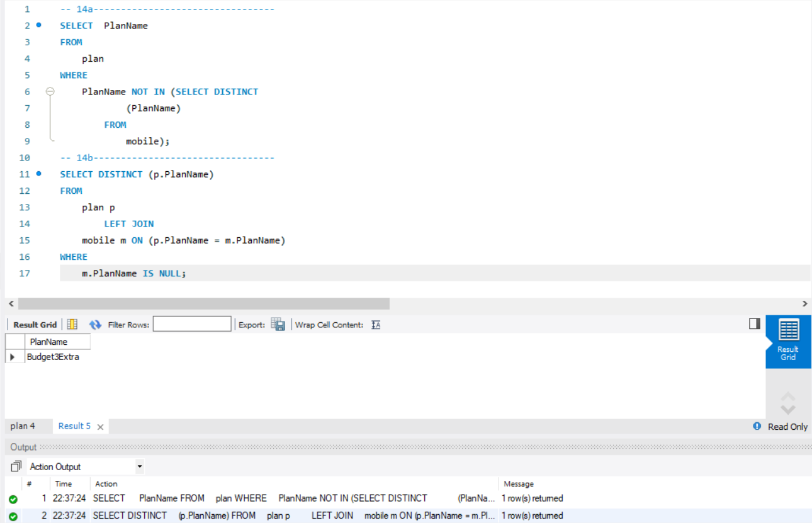Open the Export recordset icon
The height and width of the screenshot is (523, 812).
[x=277, y=323]
